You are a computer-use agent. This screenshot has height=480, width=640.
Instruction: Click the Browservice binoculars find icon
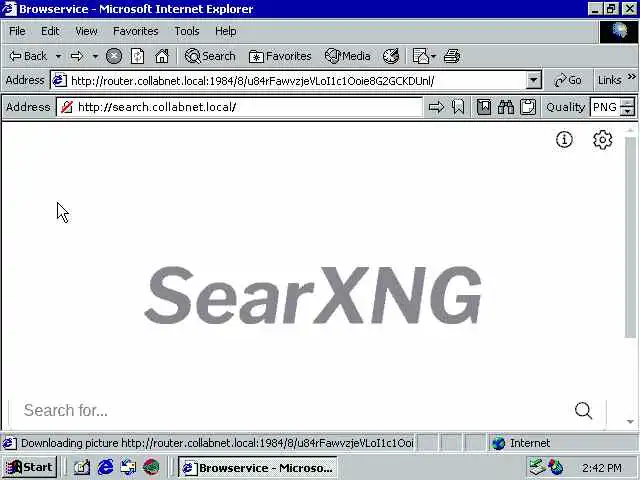506,107
